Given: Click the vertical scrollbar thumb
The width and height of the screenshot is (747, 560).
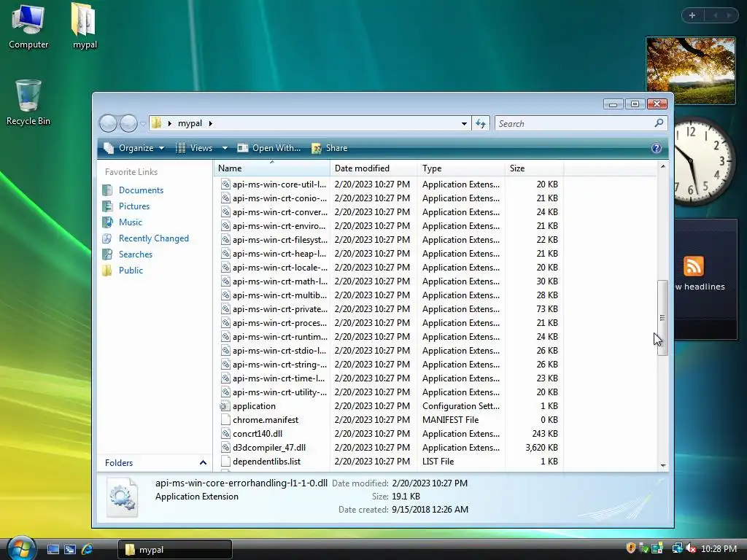Looking at the screenshot, I should pos(662,318).
